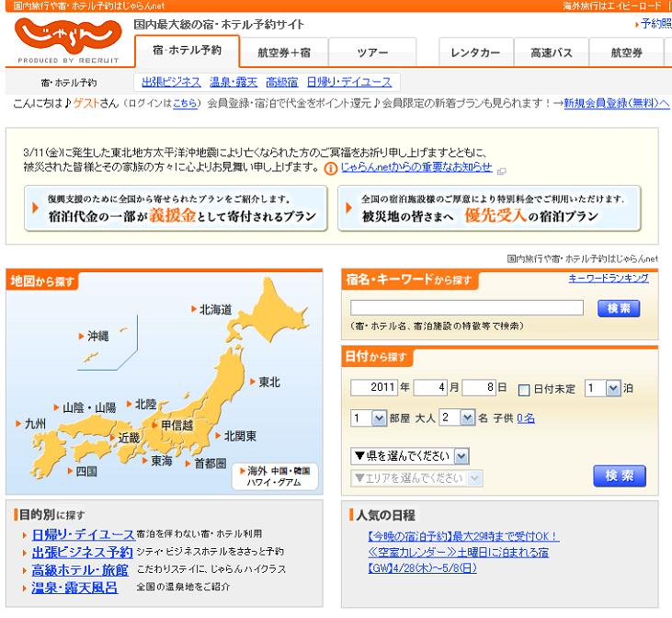
Task: Open 日帰り・デイユース purpose link
Action: tap(84, 534)
